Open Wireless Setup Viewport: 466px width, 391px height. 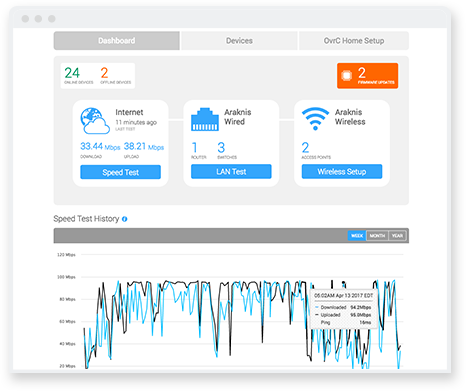pyautogui.click(x=342, y=172)
